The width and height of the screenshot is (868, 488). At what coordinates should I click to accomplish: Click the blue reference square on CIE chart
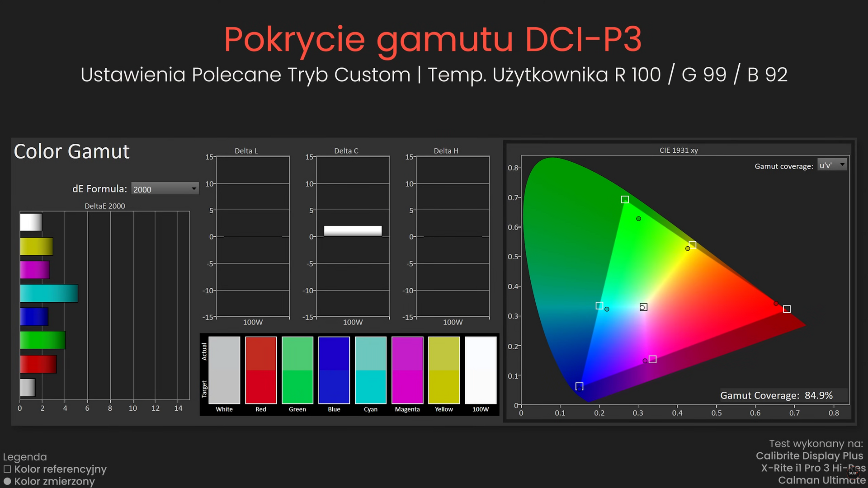(579, 386)
